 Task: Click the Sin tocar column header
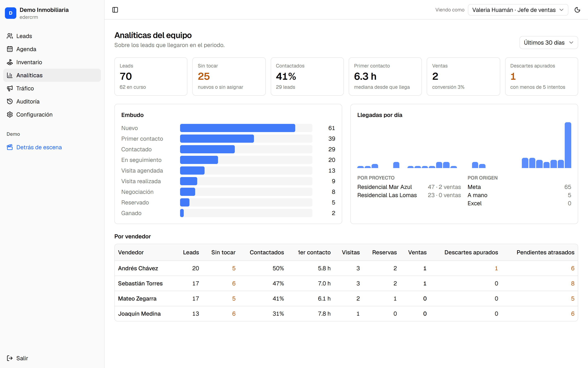[223, 252]
